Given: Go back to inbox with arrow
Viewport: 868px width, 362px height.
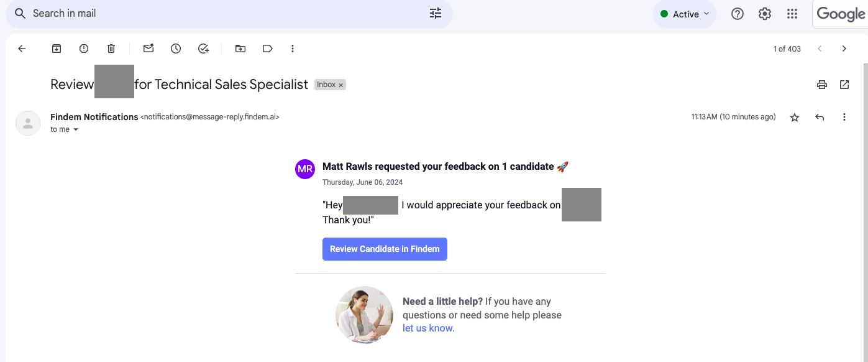Looking at the screenshot, I should coord(22,49).
